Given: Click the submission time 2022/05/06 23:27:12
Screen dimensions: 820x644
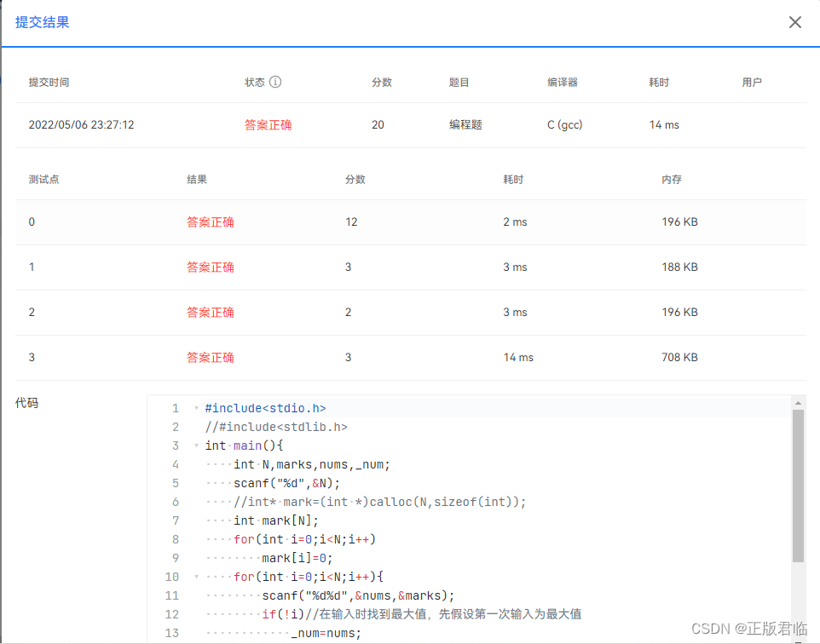Looking at the screenshot, I should (x=81, y=125).
